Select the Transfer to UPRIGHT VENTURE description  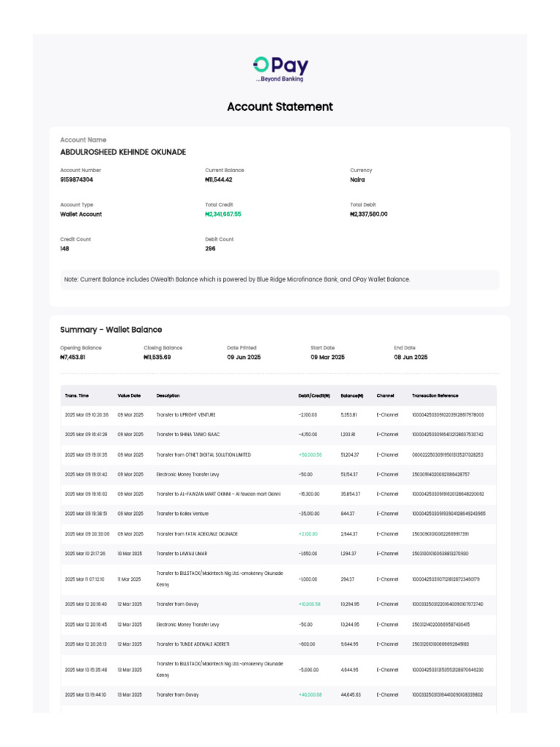click(x=186, y=415)
